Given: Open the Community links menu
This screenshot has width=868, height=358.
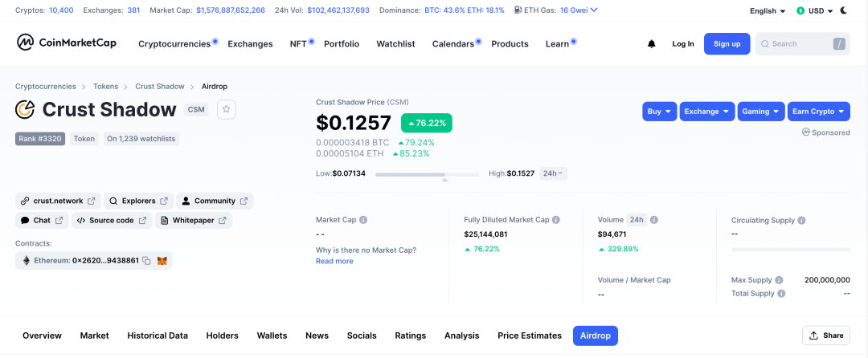Looking at the screenshot, I should pyautogui.click(x=215, y=201).
